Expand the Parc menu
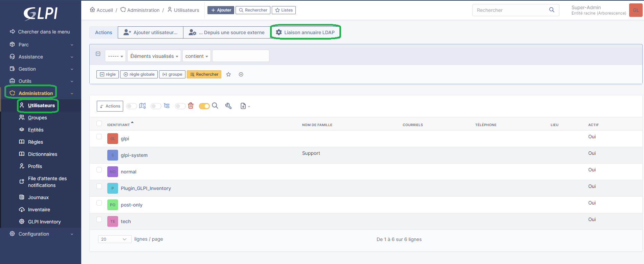The width and height of the screenshot is (644, 264). point(41,45)
